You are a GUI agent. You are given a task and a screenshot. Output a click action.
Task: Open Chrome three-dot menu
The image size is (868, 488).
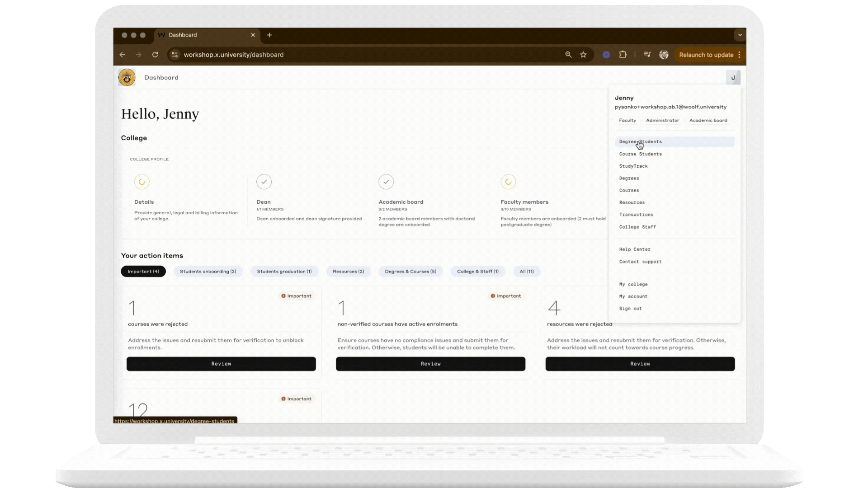740,55
